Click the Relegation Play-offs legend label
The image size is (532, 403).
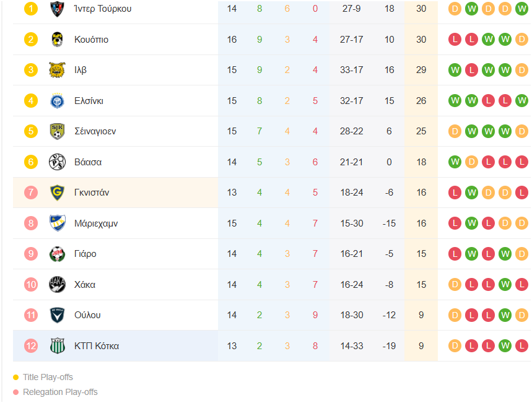(60, 392)
